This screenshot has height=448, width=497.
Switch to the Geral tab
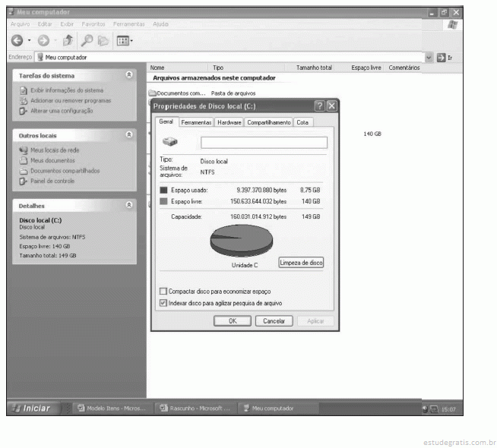pyautogui.click(x=166, y=121)
